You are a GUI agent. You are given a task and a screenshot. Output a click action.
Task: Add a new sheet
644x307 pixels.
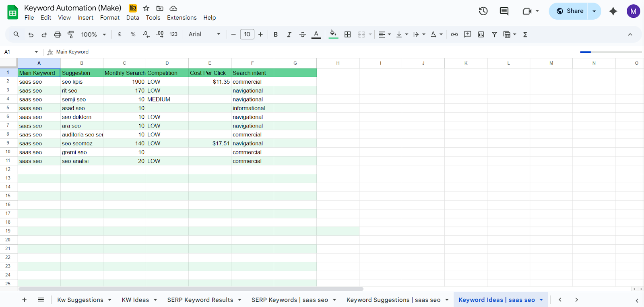pos(24,300)
